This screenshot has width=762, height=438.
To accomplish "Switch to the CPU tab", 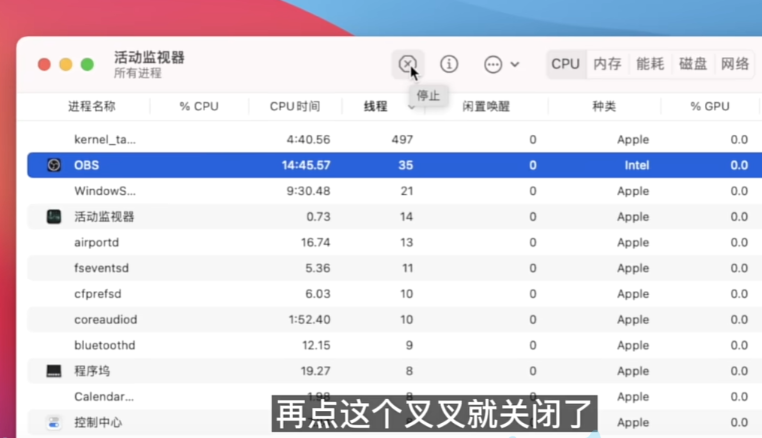I will (x=566, y=64).
